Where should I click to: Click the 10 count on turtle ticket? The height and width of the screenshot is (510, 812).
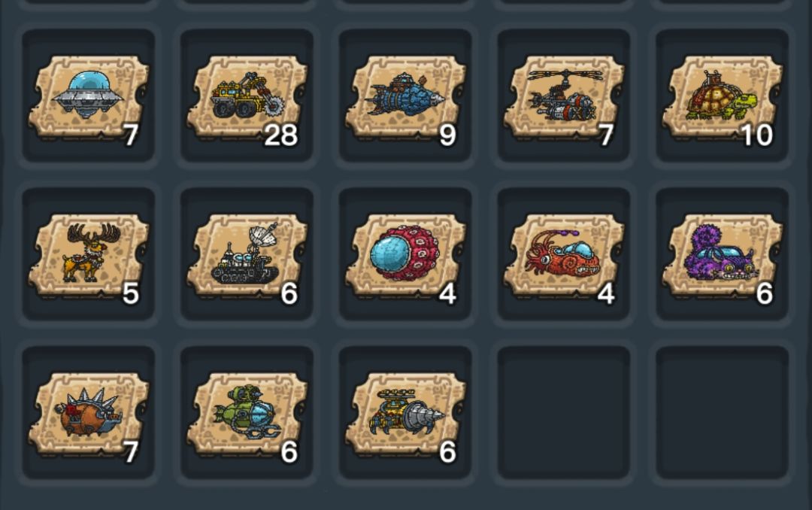[757, 135]
